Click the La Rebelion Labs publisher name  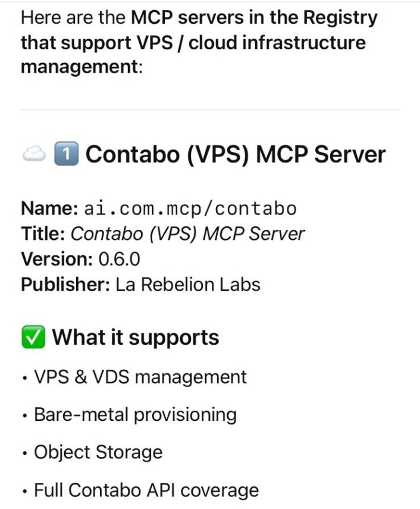point(188,284)
